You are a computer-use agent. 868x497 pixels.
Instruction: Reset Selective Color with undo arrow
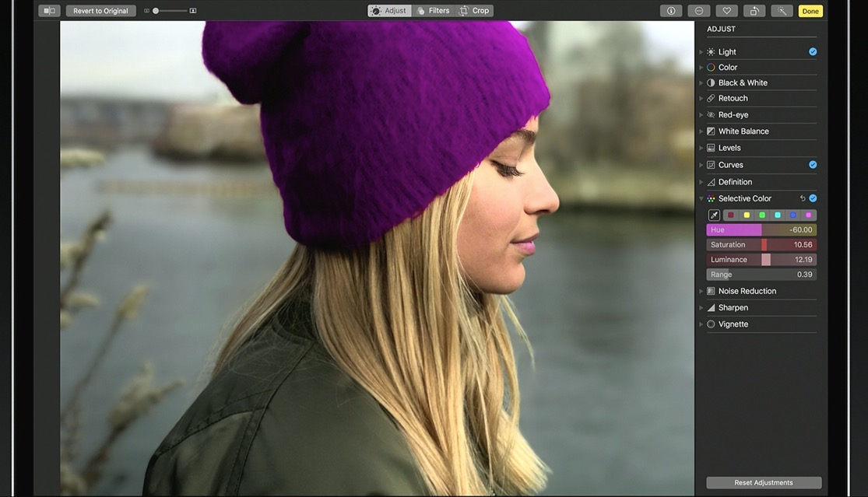[802, 198]
